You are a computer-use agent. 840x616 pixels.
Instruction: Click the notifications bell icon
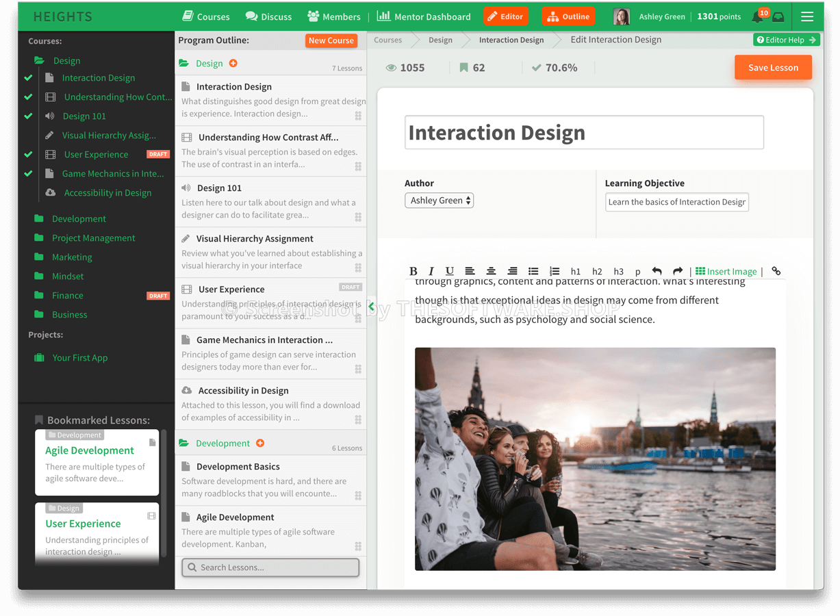[759, 18]
